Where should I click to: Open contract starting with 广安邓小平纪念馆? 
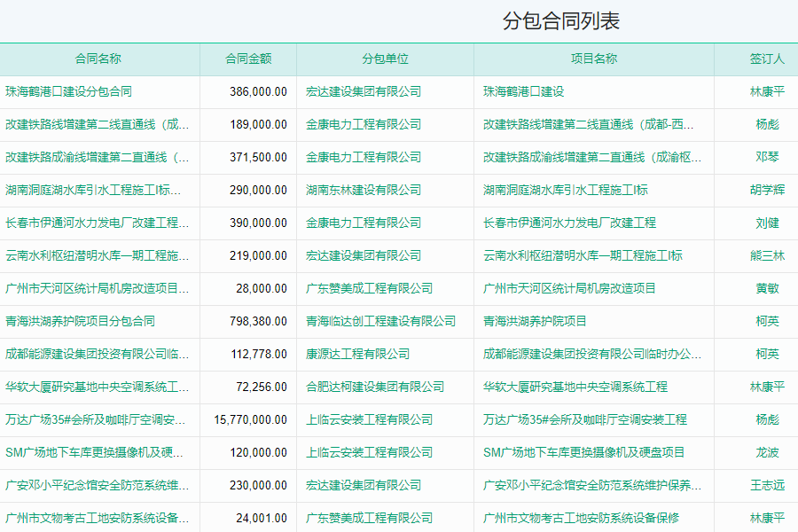[98, 486]
